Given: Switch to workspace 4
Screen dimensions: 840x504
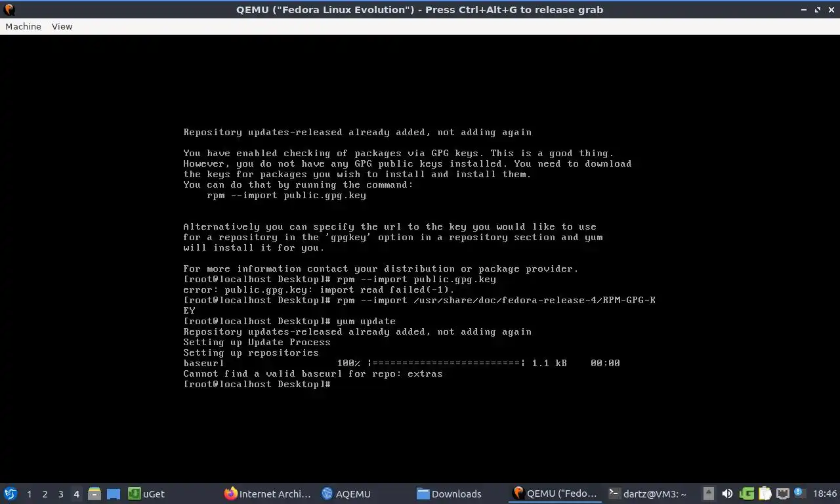Looking at the screenshot, I should (76, 494).
